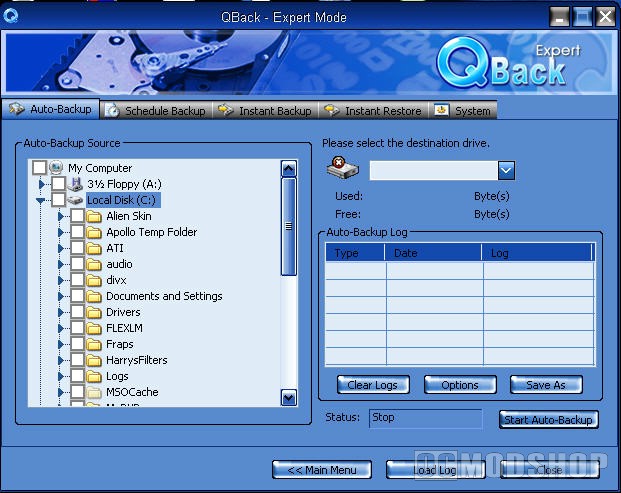Click the Type column header
This screenshot has width=621, height=493.
click(355, 253)
